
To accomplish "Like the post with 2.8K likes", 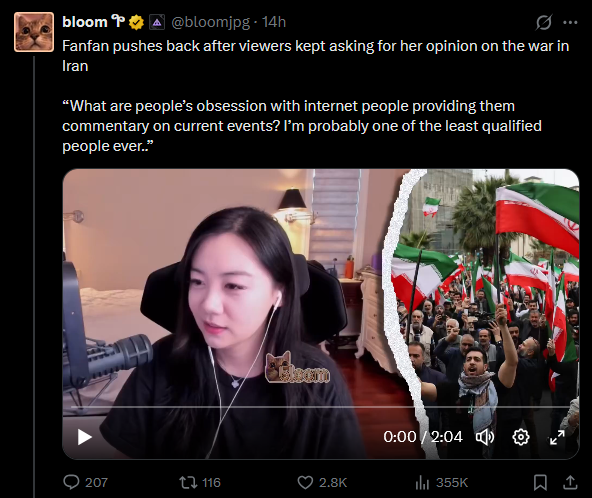I will coord(322,483).
